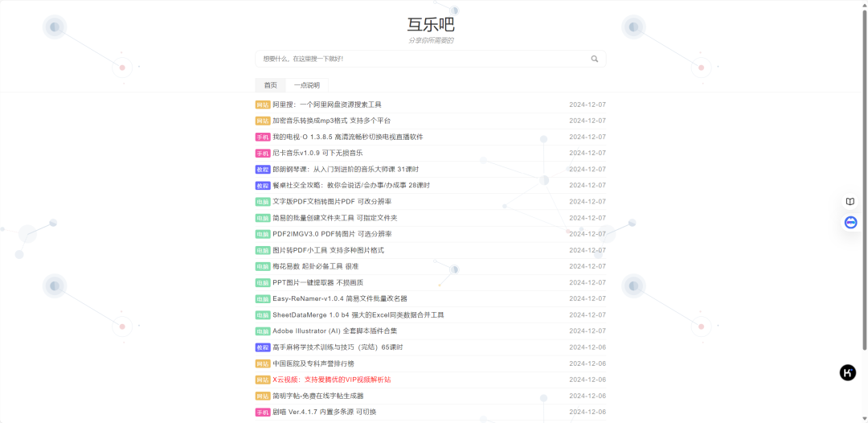
Task: Open the SheetDataMerge 1.0 b4 post
Action: [x=358, y=314]
